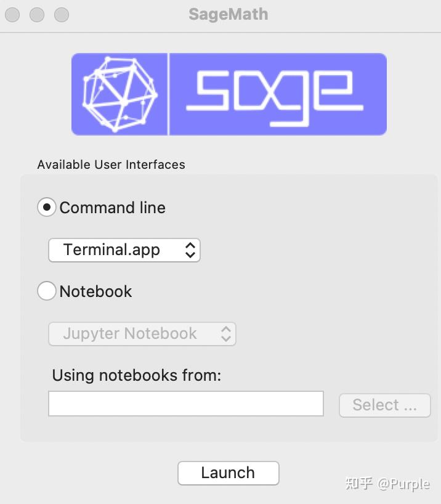Viewport: 441px width, 504px height.
Task: Open the Jupyter Notebook dropdown
Action: point(142,334)
